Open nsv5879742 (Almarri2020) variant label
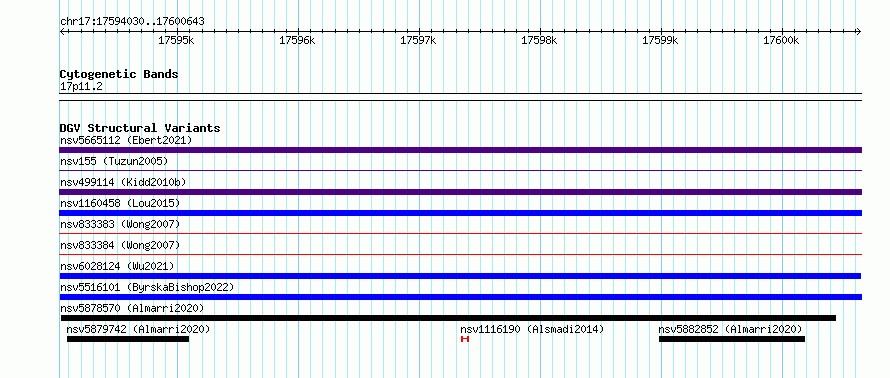This screenshot has width=890, height=378. [138, 329]
